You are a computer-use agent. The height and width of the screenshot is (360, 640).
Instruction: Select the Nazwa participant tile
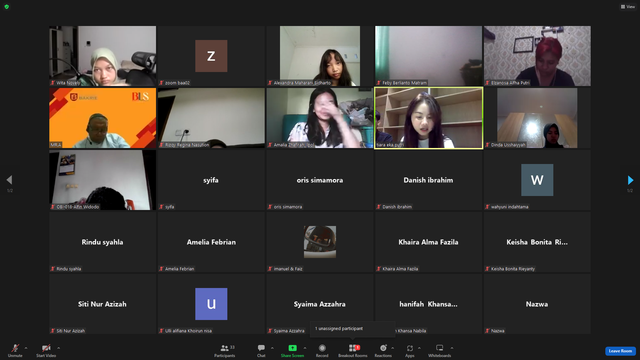pyautogui.click(x=537, y=304)
